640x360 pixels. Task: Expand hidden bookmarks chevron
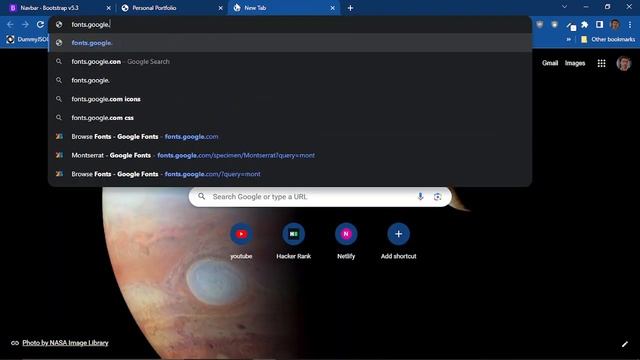pos(569,40)
